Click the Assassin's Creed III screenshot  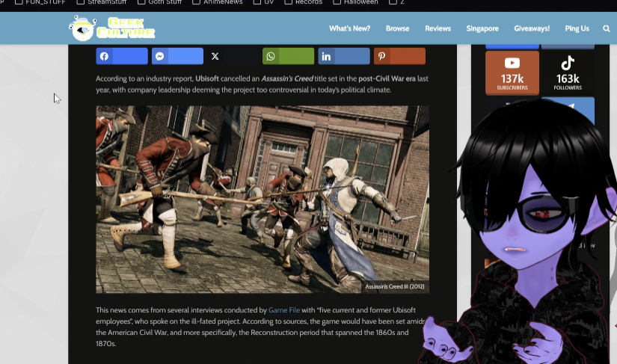[x=263, y=200]
